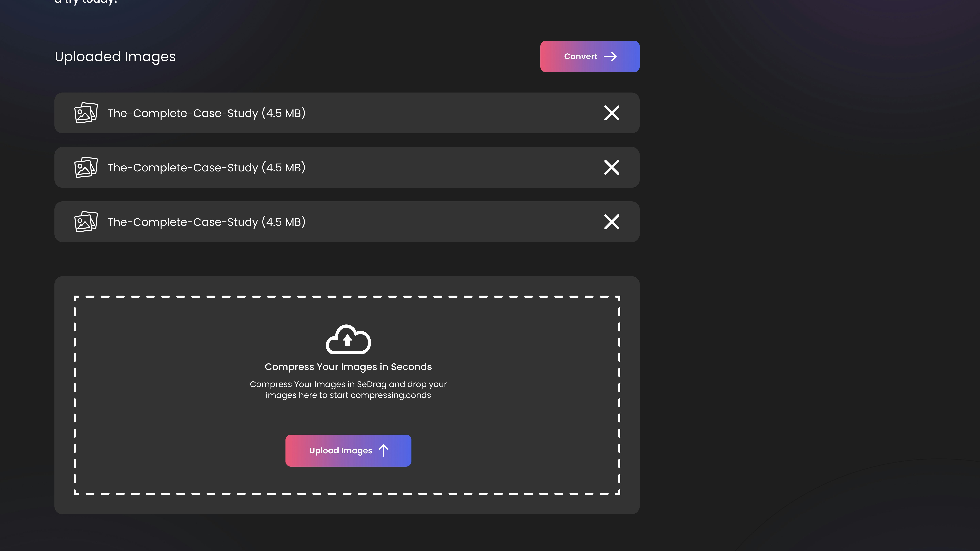This screenshot has width=980, height=551.
Task: Click the first row's image icon
Action: tap(86, 113)
